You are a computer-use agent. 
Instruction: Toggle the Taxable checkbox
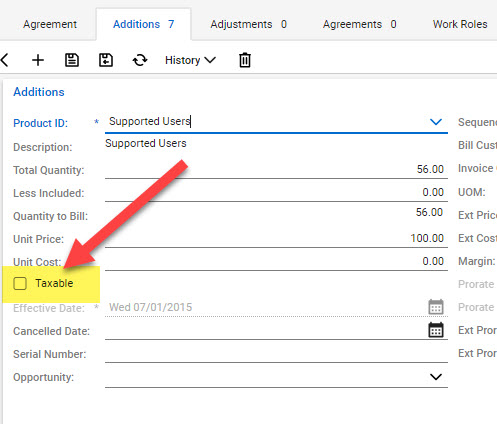pos(20,284)
